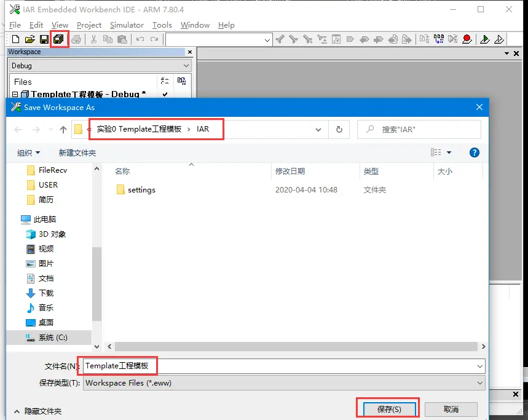Click the Navigate Back icon on IAR toolbar
Image resolution: width=528 pixels, height=420 pixels.
pos(393,39)
